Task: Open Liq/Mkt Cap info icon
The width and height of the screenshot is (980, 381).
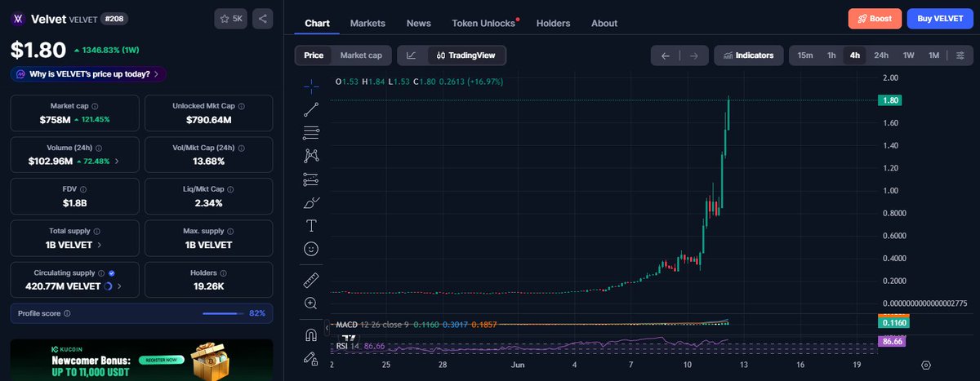Action: (x=230, y=188)
